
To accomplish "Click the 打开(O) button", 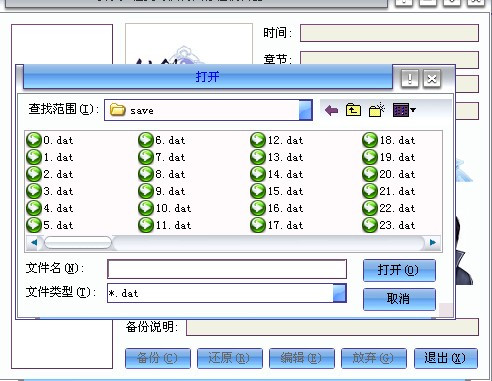I will tap(399, 270).
